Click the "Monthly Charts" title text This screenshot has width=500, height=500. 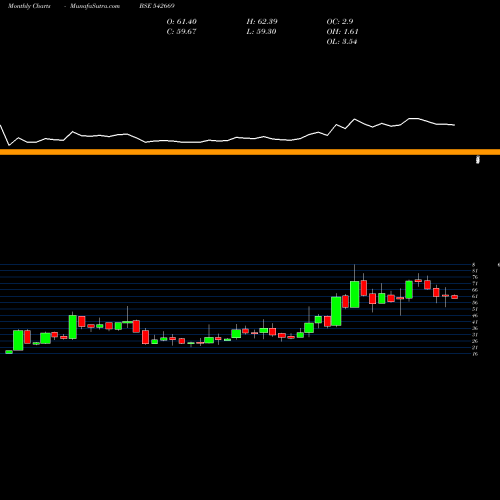pyautogui.click(x=29, y=6)
